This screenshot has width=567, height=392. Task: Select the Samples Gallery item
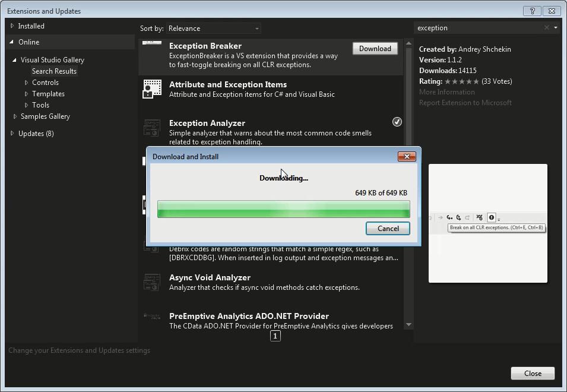pyautogui.click(x=45, y=116)
